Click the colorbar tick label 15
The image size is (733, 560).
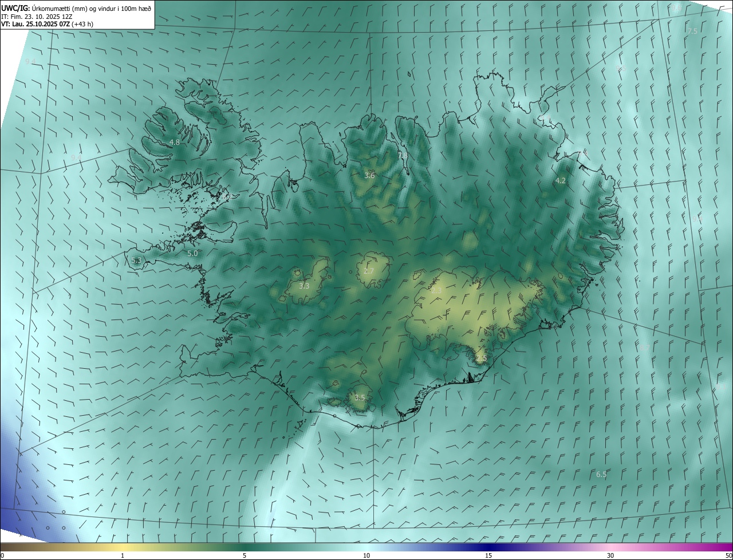488,555
